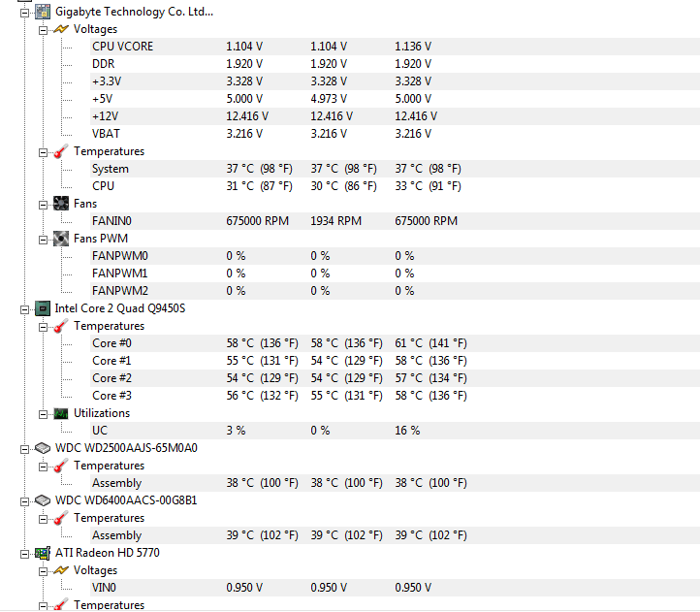Image resolution: width=700 pixels, height=612 pixels.
Task: Click the ATI Radeon HD 5770 card icon
Action: point(43,553)
